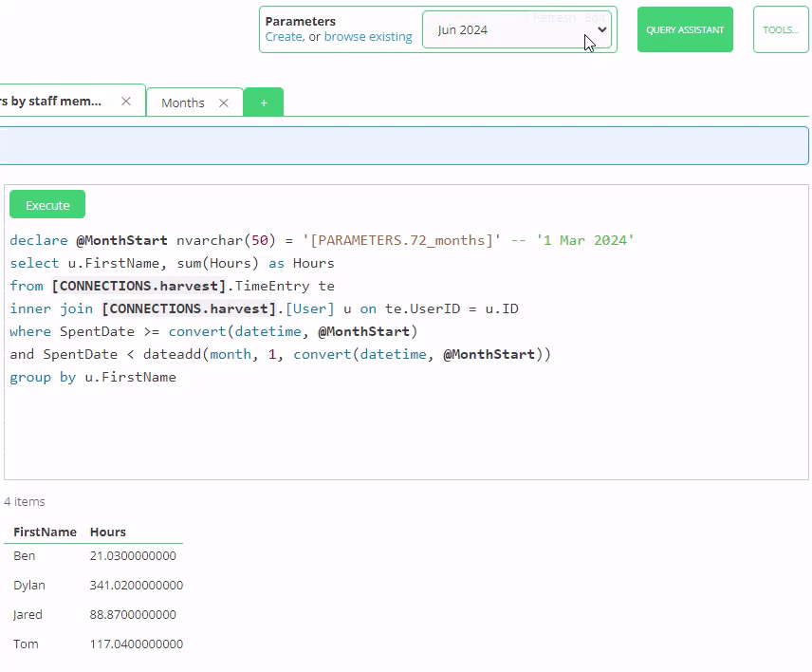Select Ben's row in the results table
The width and height of the screenshot is (812, 672).
click(x=24, y=555)
